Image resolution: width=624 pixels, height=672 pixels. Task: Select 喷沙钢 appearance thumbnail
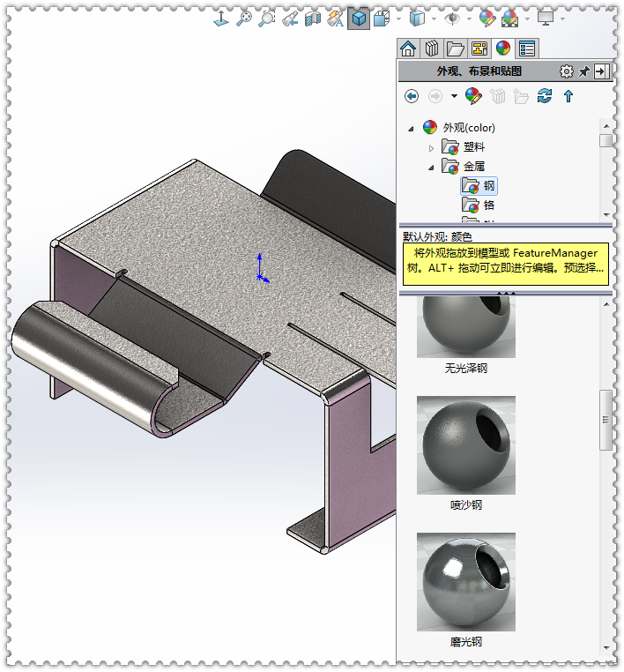[466, 445]
